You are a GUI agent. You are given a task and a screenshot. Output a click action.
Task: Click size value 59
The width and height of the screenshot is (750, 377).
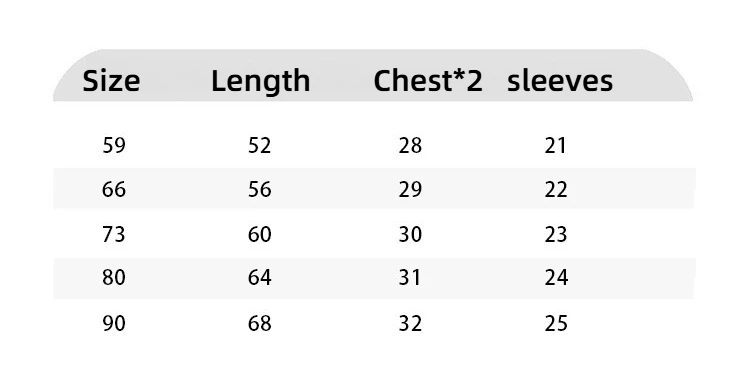[x=114, y=145]
